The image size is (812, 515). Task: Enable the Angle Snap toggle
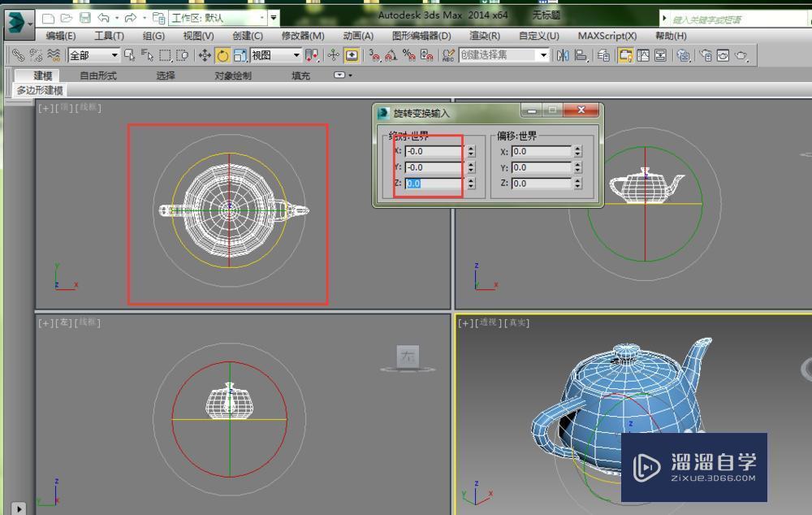(x=390, y=55)
